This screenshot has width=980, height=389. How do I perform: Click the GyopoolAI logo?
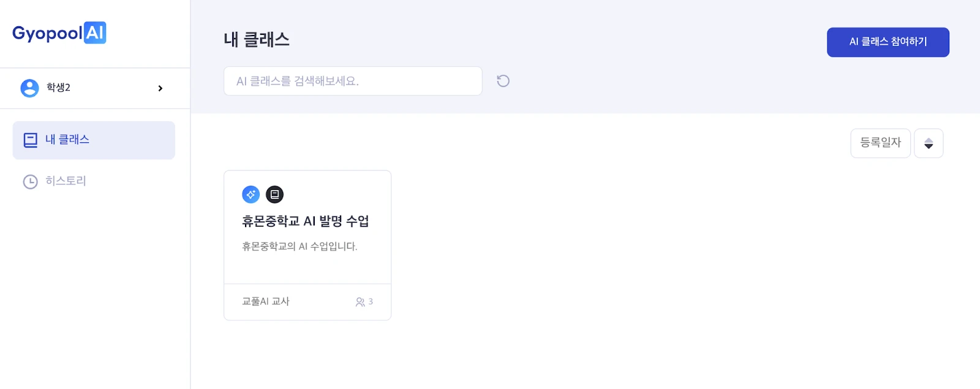(59, 33)
